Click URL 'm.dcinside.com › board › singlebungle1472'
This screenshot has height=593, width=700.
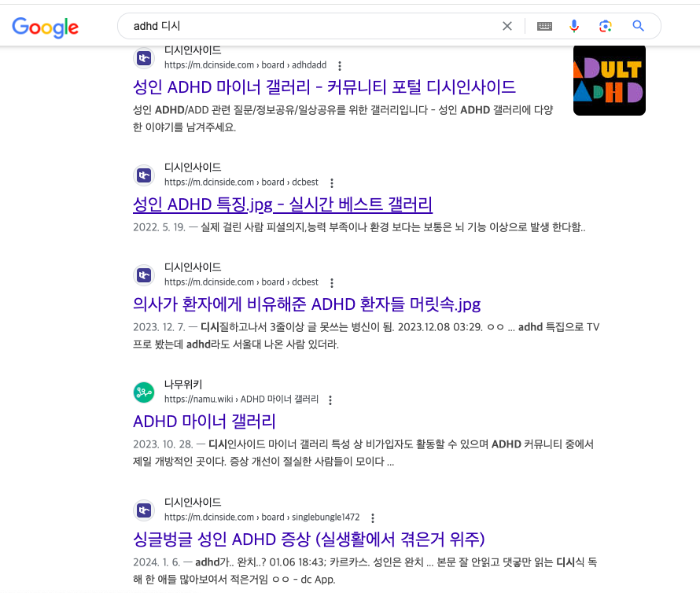[262, 517]
